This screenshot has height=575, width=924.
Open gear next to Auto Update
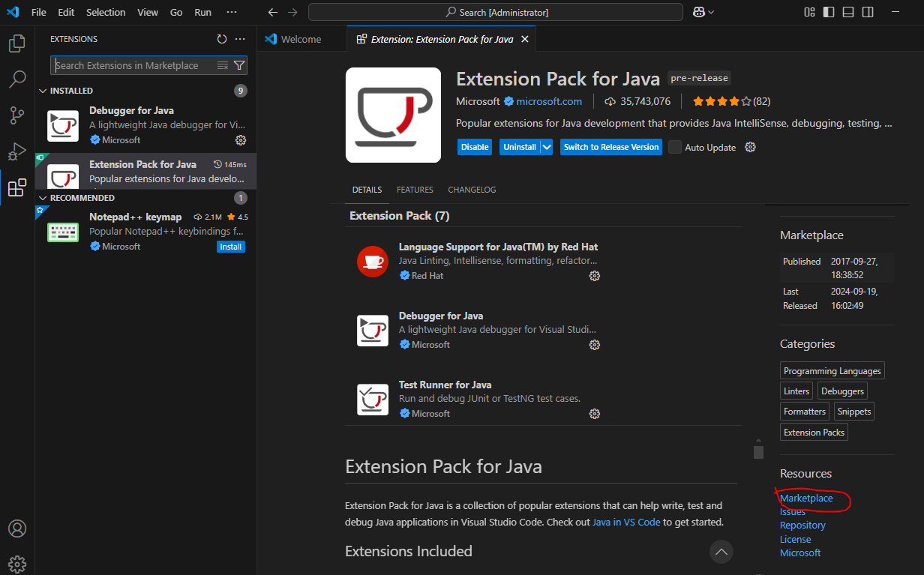[750, 147]
